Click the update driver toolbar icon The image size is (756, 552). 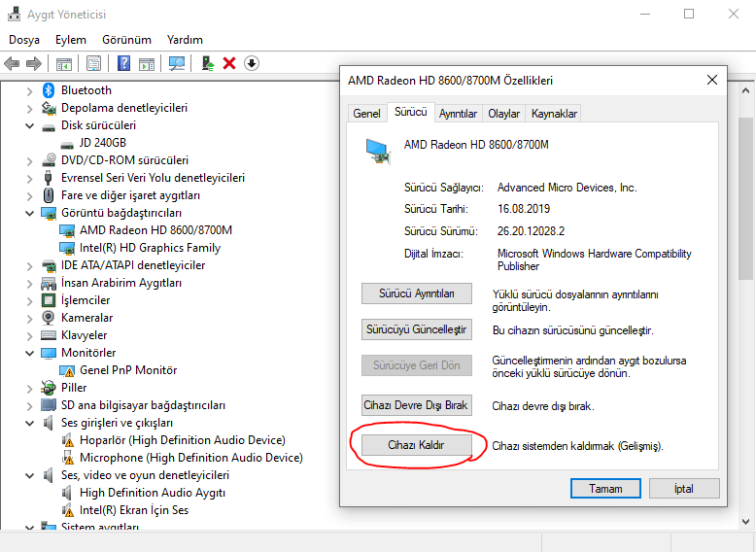pyautogui.click(x=207, y=63)
